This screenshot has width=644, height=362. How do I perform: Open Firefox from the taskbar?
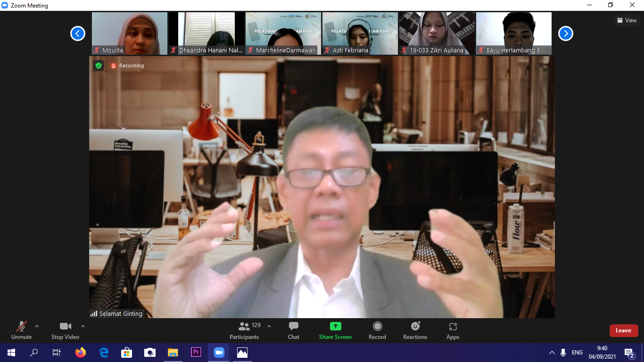pyautogui.click(x=81, y=352)
